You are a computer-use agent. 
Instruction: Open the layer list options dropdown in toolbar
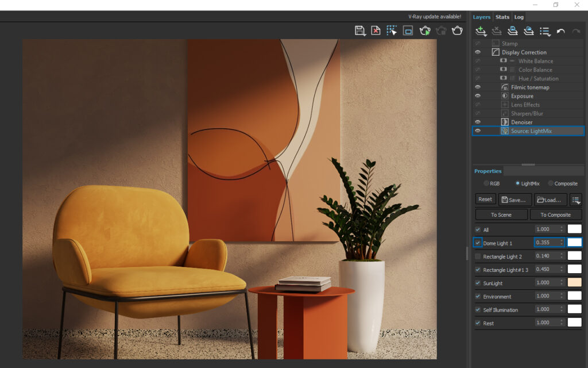tap(545, 31)
